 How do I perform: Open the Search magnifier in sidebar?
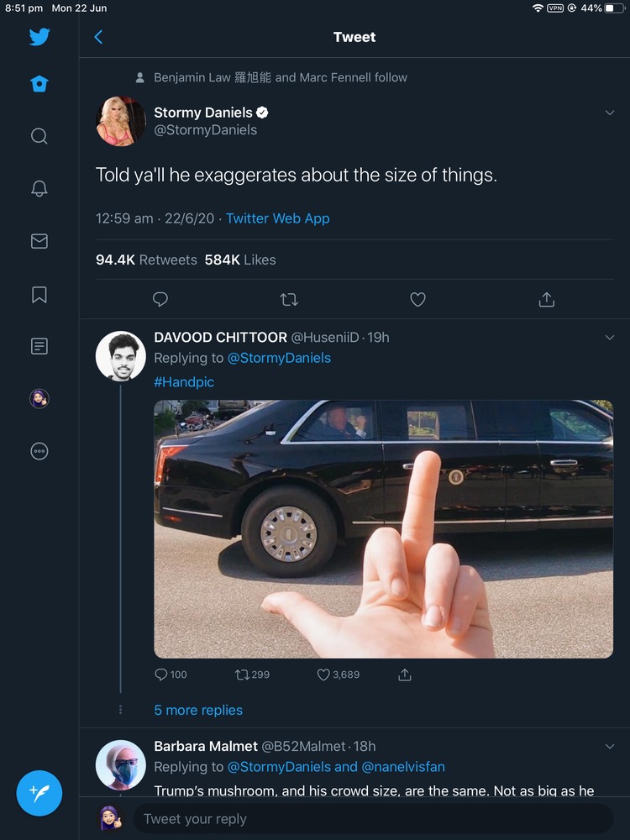click(x=39, y=136)
